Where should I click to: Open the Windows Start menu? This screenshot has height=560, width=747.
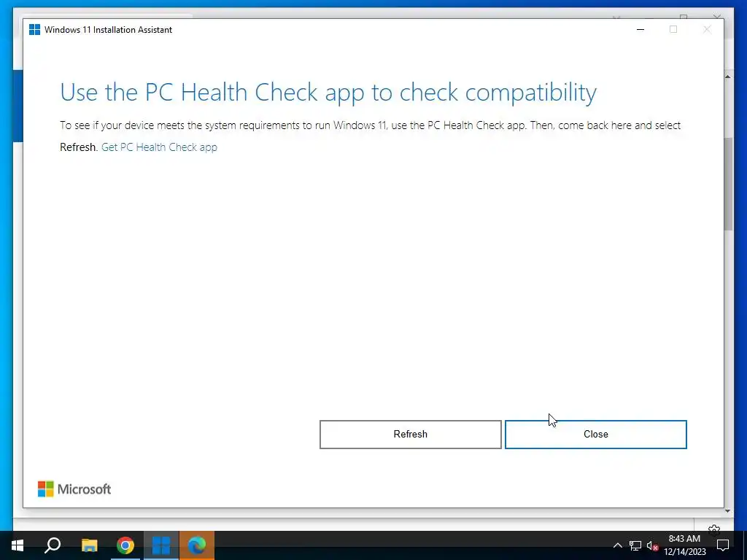tap(18, 545)
